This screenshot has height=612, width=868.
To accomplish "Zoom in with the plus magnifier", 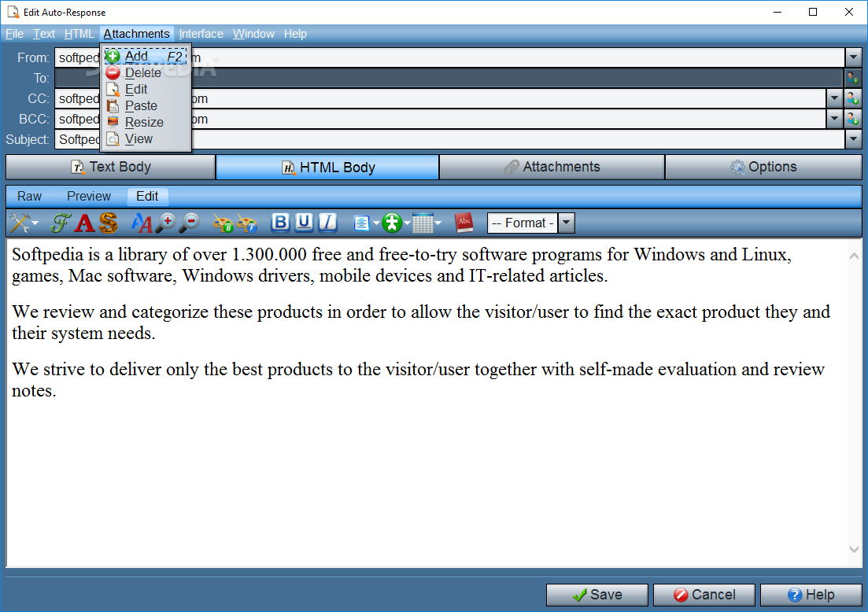I will tap(165, 223).
